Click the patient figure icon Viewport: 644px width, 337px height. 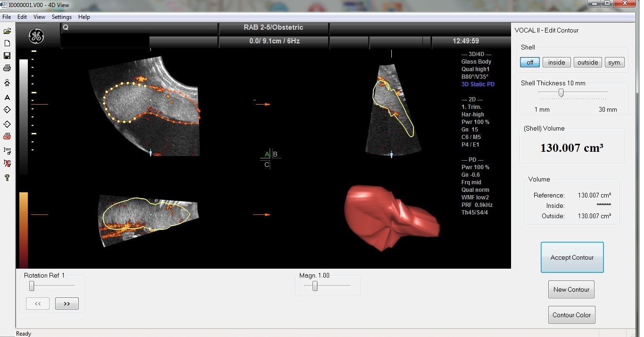point(7,83)
